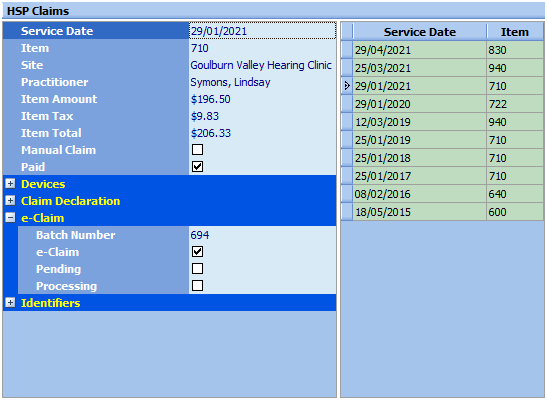547x400 pixels.
Task: Sort by the Item column header
Action: pyautogui.click(x=515, y=32)
